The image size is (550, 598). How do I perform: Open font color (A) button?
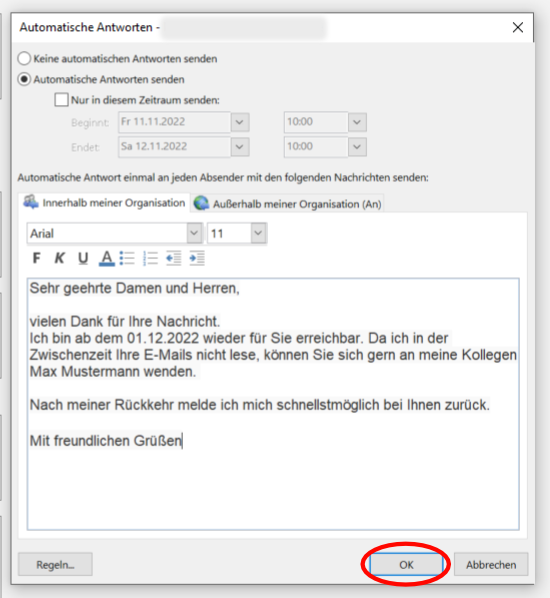pyautogui.click(x=107, y=258)
